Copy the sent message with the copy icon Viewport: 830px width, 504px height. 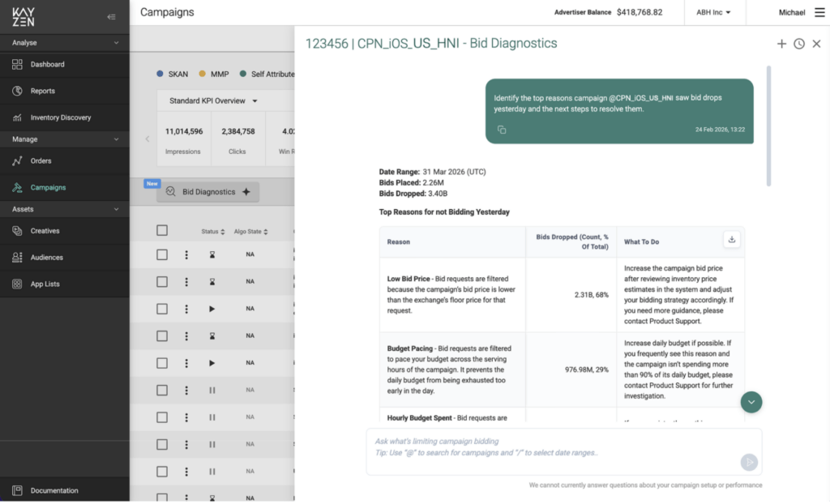pyautogui.click(x=502, y=130)
